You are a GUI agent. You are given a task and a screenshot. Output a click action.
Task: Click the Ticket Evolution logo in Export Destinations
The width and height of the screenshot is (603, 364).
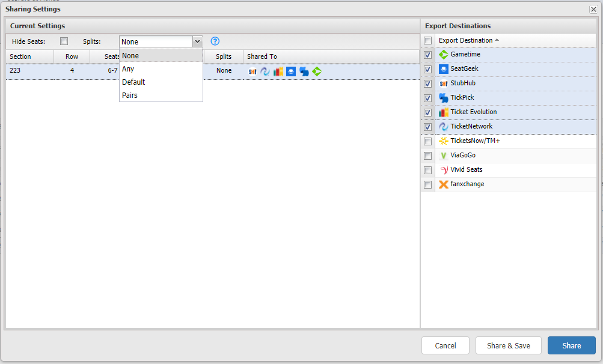point(444,112)
